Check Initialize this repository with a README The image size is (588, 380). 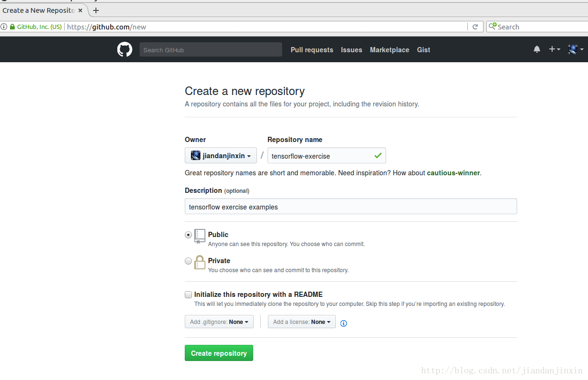pos(189,294)
